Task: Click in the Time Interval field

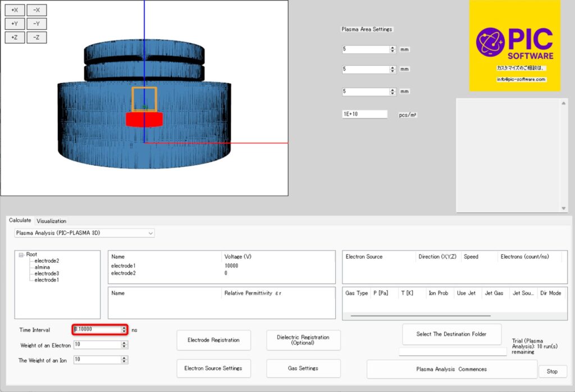Action: click(96, 330)
